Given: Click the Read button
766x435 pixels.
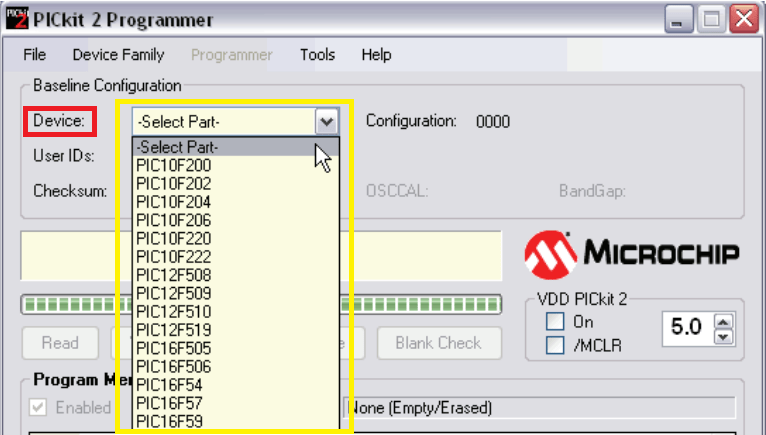Looking at the screenshot, I should pyautogui.click(x=60, y=343).
